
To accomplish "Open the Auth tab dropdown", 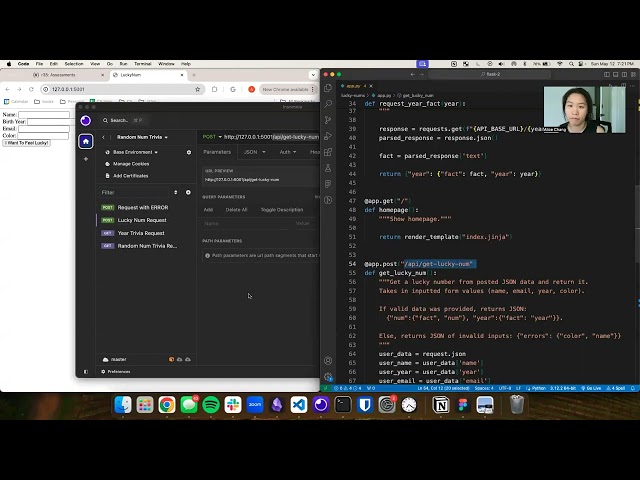I will (x=288, y=152).
